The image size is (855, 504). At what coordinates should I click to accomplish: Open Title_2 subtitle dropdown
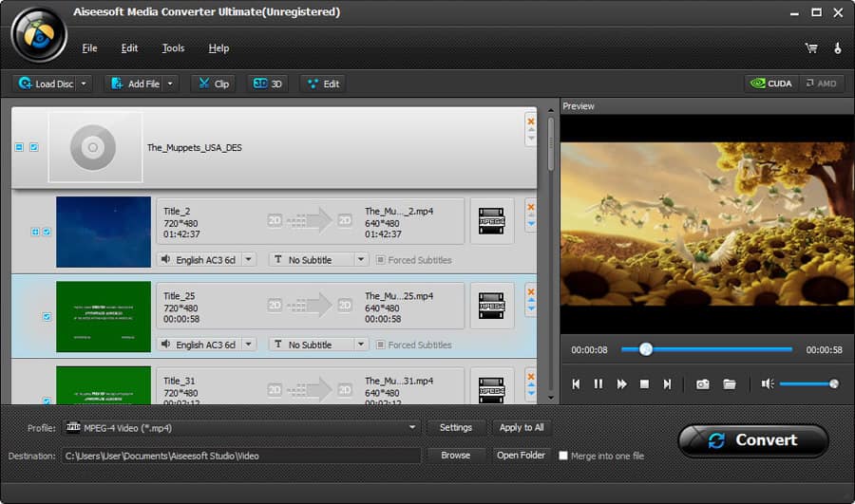(x=361, y=260)
